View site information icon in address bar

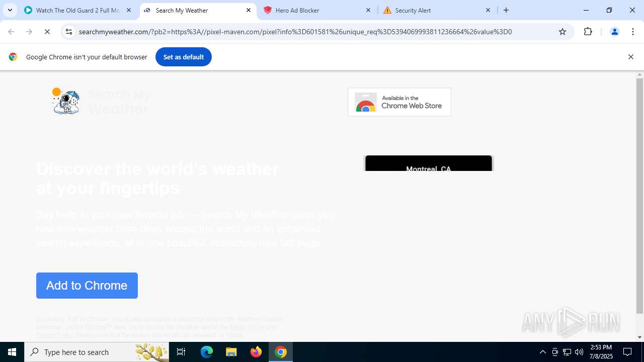(69, 32)
